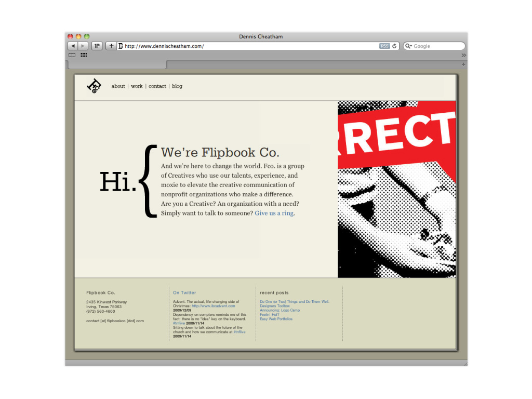532x399 pixels.
Task: Click the '2435 Kinwest Parkway' address line
Action: 107,302
